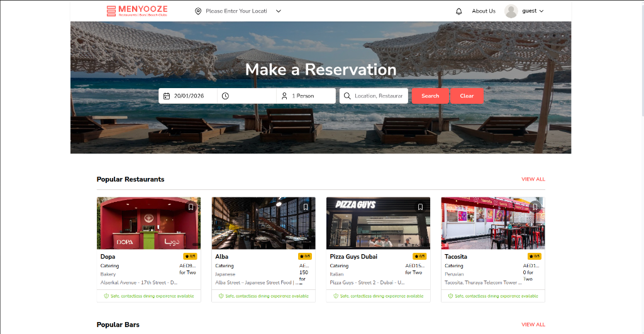
Task: Click the rating badge on Tacosita card
Action: pyautogui.click(x=535, y=257)
